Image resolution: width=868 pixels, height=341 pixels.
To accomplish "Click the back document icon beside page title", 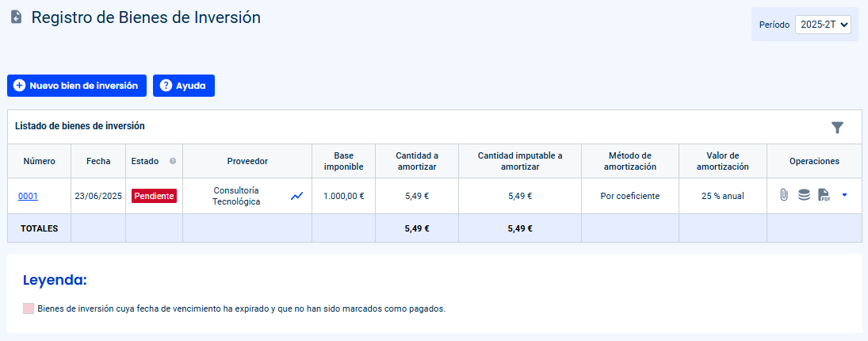I will click(17, 17).
